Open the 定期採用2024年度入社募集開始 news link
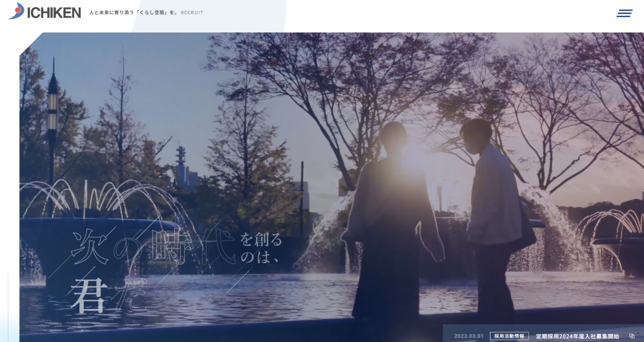The image size is (644, 342). point(577,336)
